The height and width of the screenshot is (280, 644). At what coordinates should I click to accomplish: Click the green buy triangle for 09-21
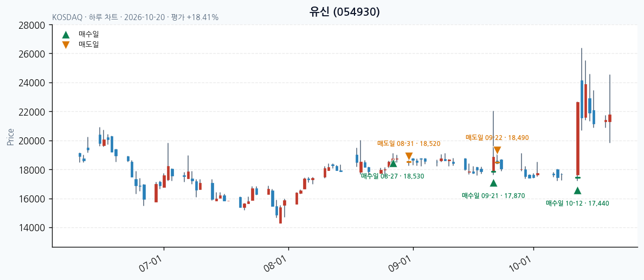pos(494,183)
